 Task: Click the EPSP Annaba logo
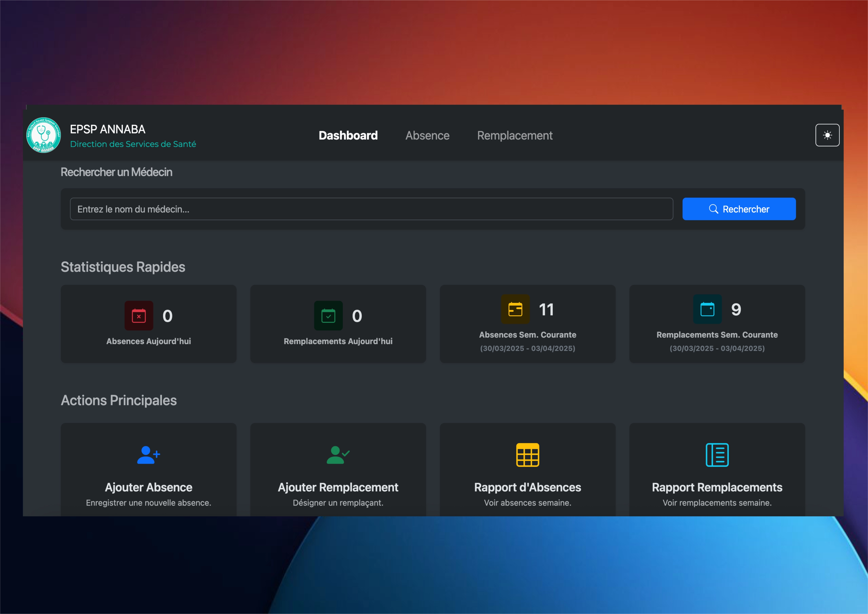pos(44,135)
